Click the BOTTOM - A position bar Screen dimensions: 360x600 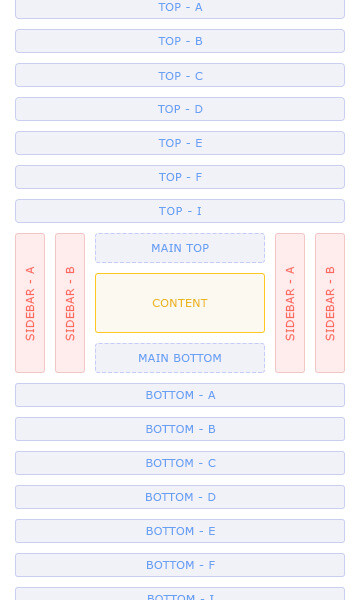point(180,395)
